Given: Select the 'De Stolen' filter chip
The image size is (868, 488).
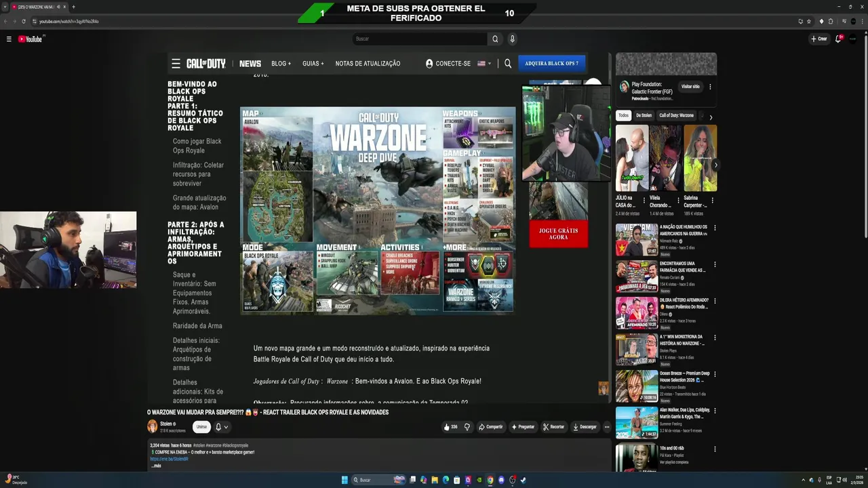Looking at the screenshot, I should 644,115.
